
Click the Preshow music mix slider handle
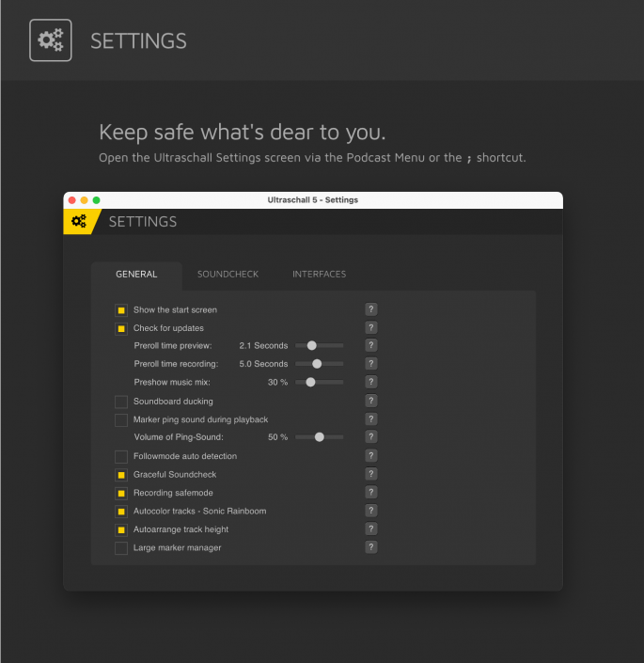(310, 382)
